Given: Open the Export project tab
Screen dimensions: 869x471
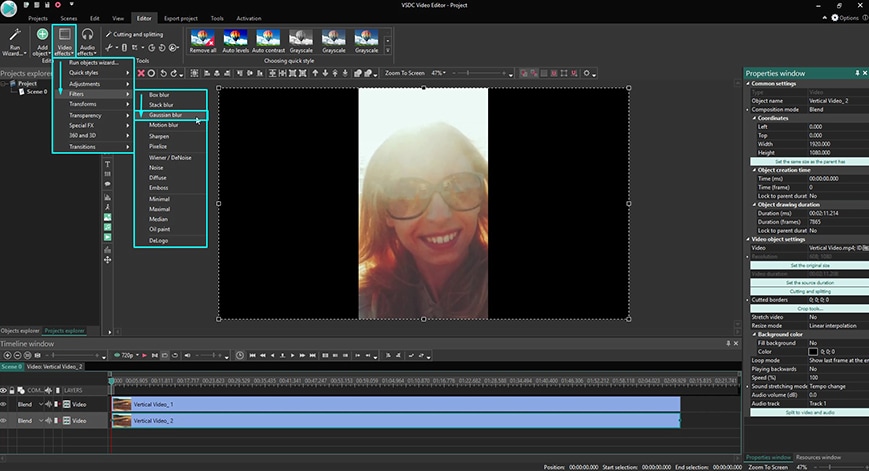Looking at the screenshot, I should tap(181, 18).
